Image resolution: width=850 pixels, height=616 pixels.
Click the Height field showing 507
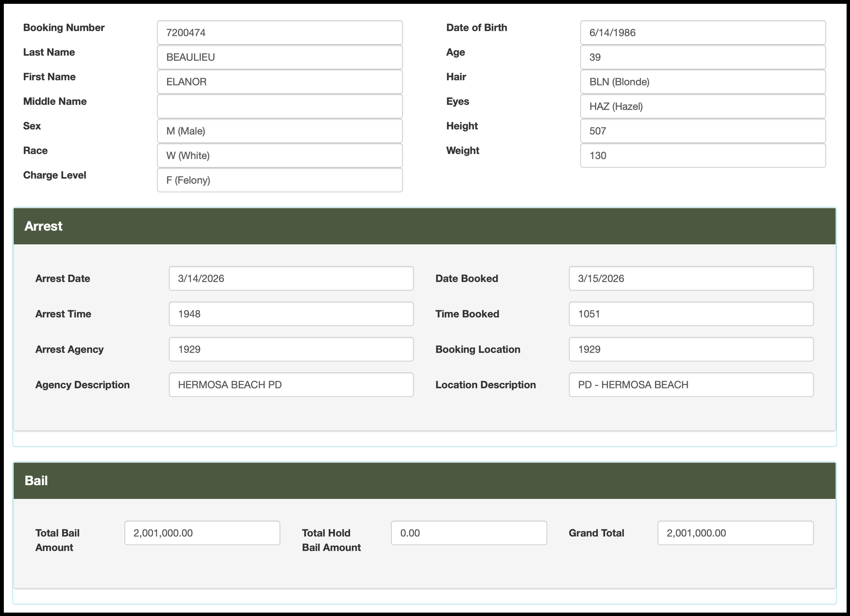point(703,131)
